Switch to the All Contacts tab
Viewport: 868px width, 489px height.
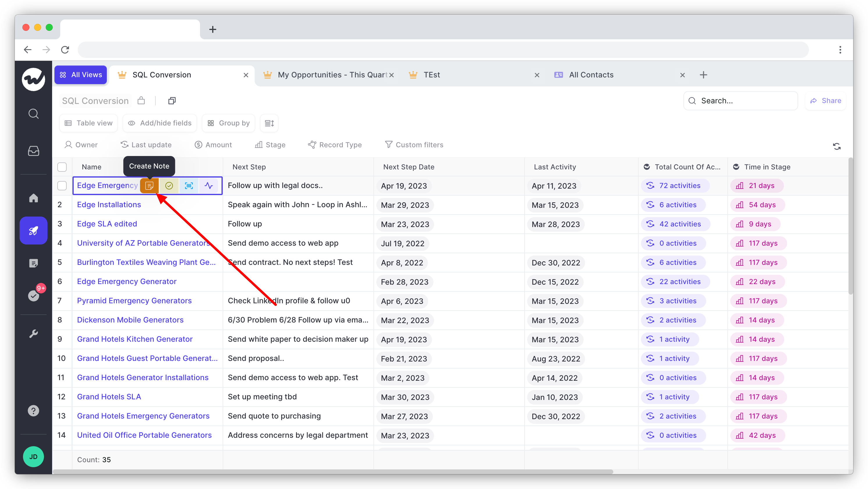coord(591,75)
